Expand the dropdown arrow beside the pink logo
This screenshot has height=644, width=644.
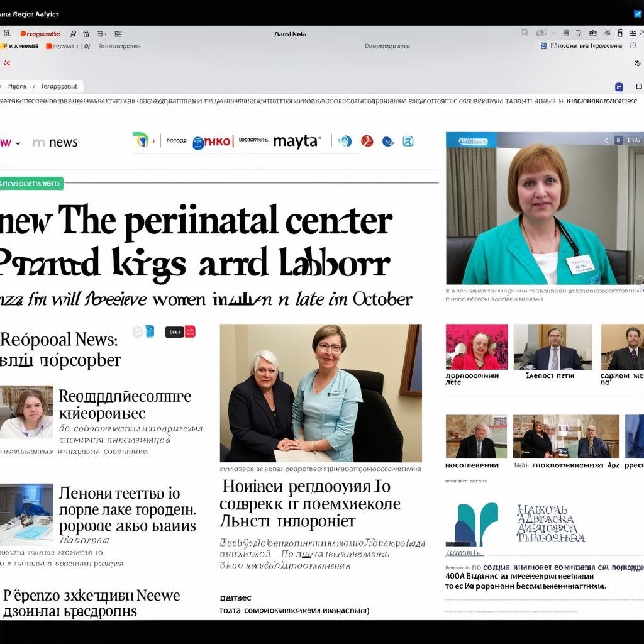pos(18,143)
